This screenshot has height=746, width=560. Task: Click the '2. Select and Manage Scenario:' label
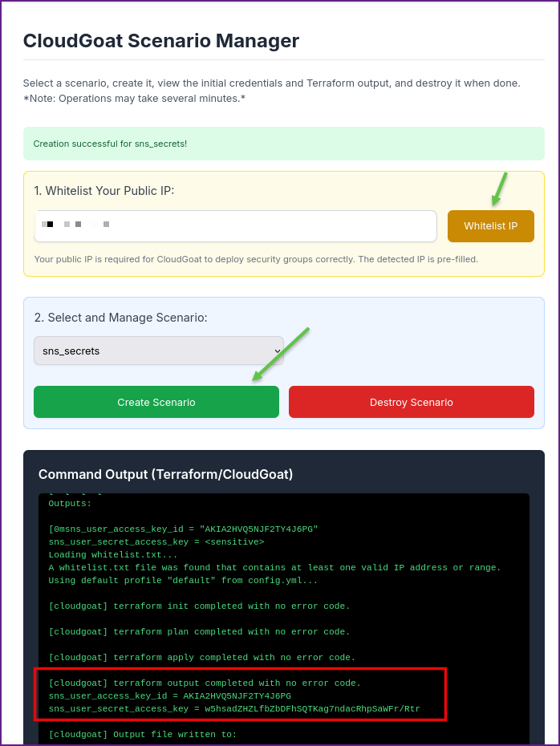(121, 318)
